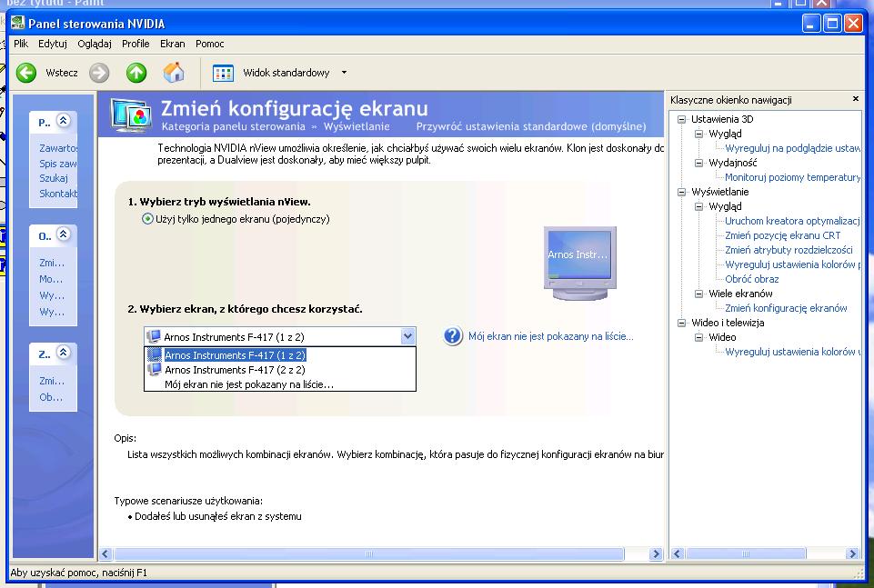Collapse Wygląd node under Ustawienia 3D
874x588 pixels.
coord(698,134)
